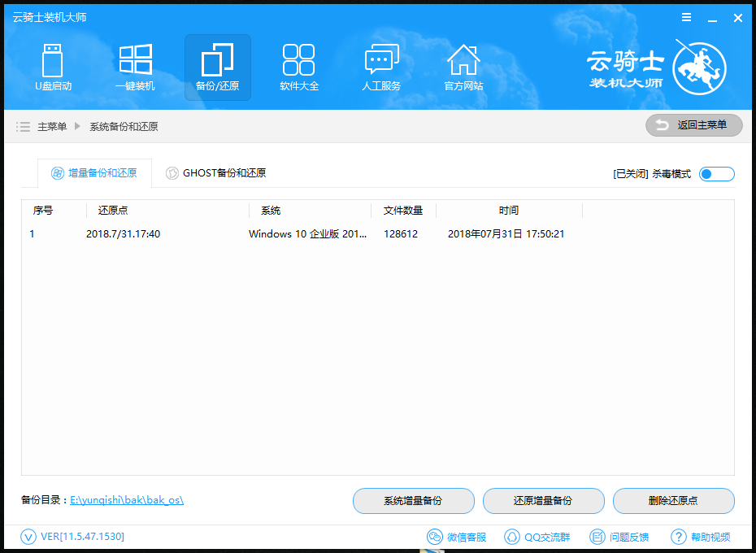756x553 pixels.
Task: Click the QQ交流群 text link
Action: pos(547,537)
